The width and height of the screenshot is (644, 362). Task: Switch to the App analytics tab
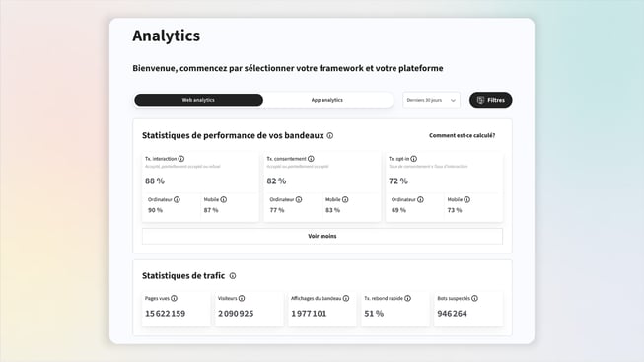(x=326, y=100)
